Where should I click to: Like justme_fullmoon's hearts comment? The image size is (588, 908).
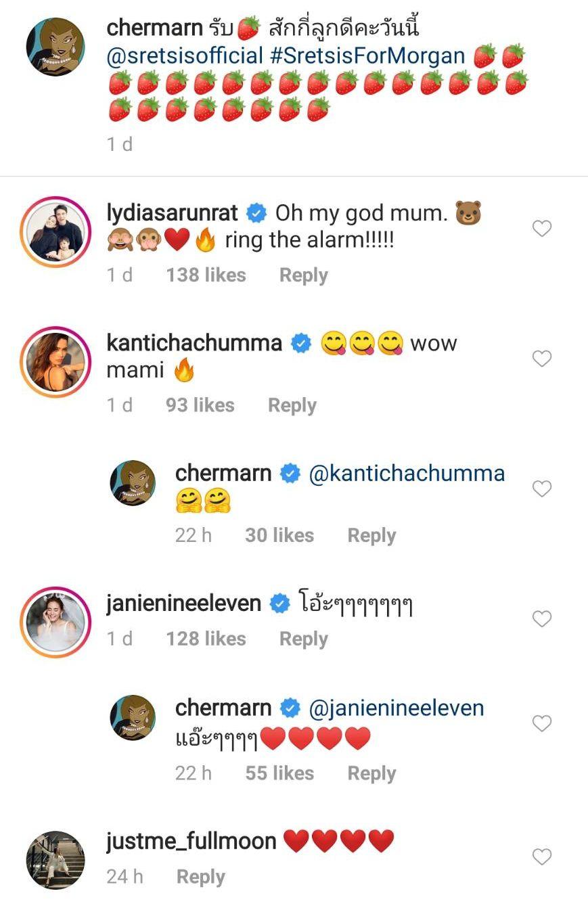coord(542,857)
